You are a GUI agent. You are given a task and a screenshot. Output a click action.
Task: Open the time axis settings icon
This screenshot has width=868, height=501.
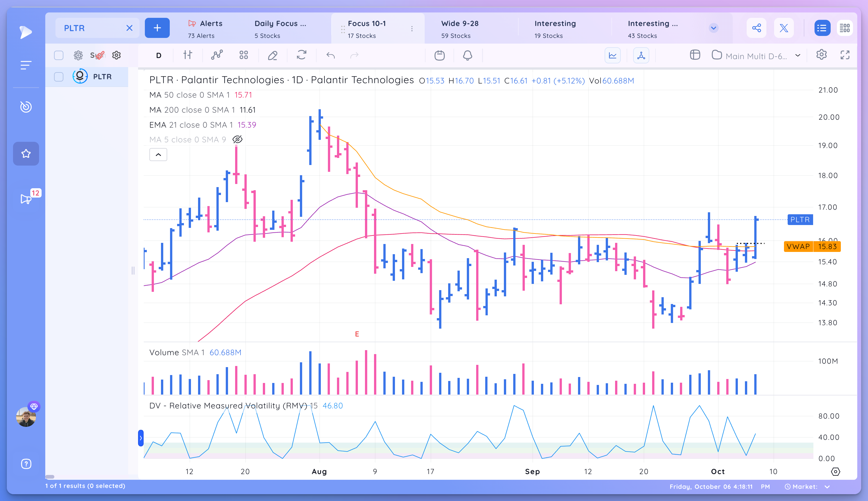tap(835, 472)
